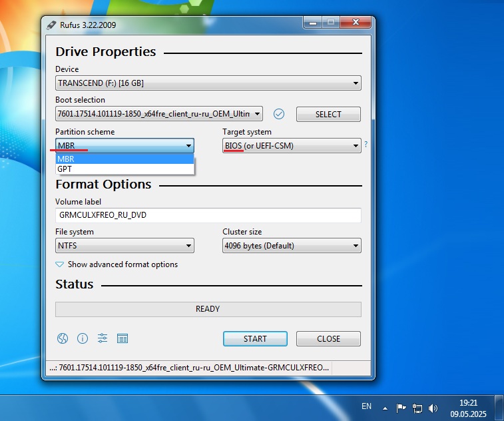Screen dimensions: 504x421
Task: Click the READY status progress bar
Action: pos(208,309)
